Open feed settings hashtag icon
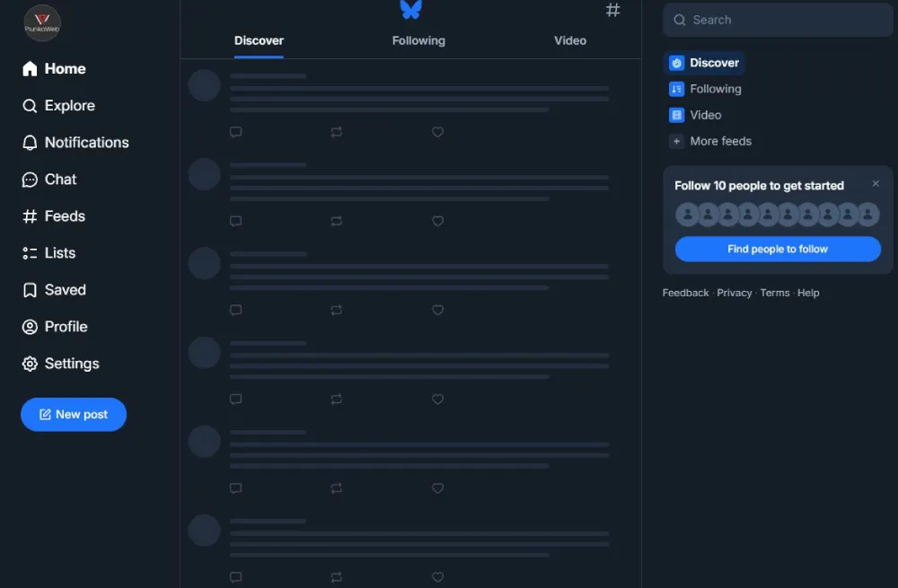This screenshot has height=588, width=898. (612, 11)
